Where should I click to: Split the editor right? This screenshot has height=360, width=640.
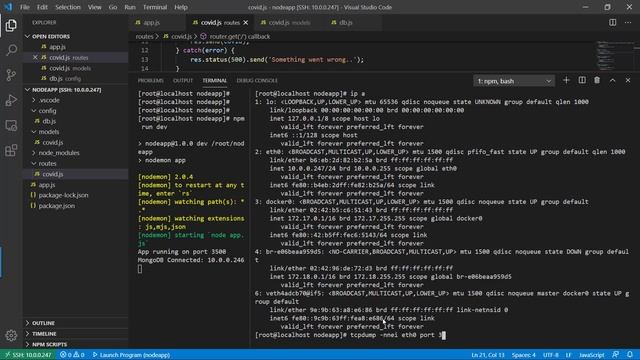[612, 22]
